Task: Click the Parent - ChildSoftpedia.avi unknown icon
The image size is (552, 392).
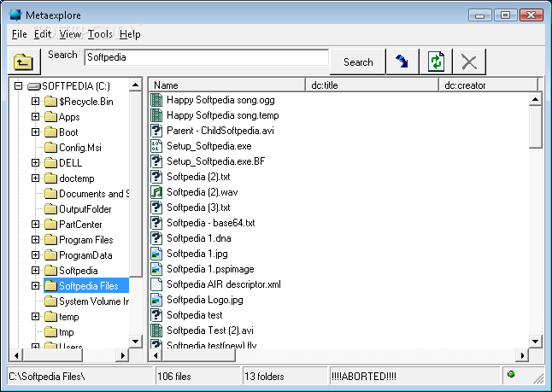Action: [156, 131]
